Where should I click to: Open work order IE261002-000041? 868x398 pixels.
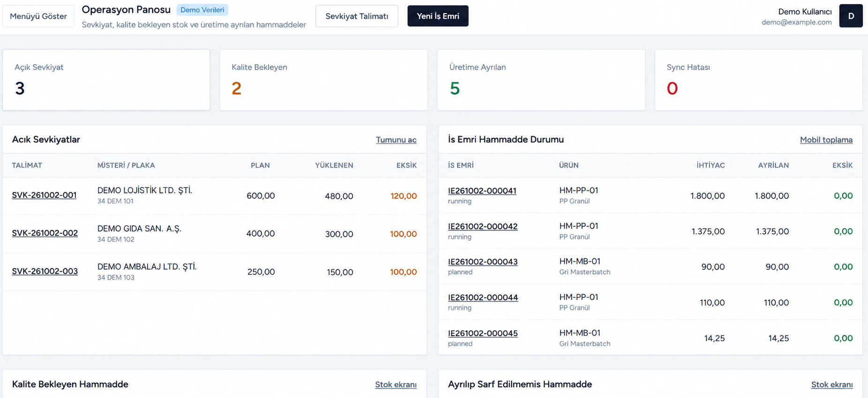point(482,190)
